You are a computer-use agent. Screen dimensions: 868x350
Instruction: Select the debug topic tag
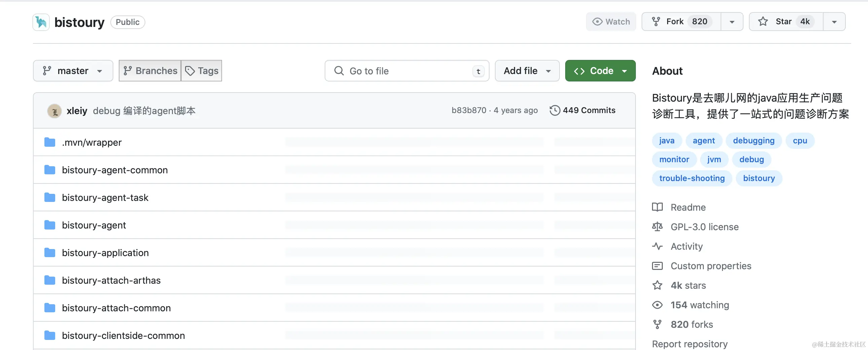[x=751, y=160]
